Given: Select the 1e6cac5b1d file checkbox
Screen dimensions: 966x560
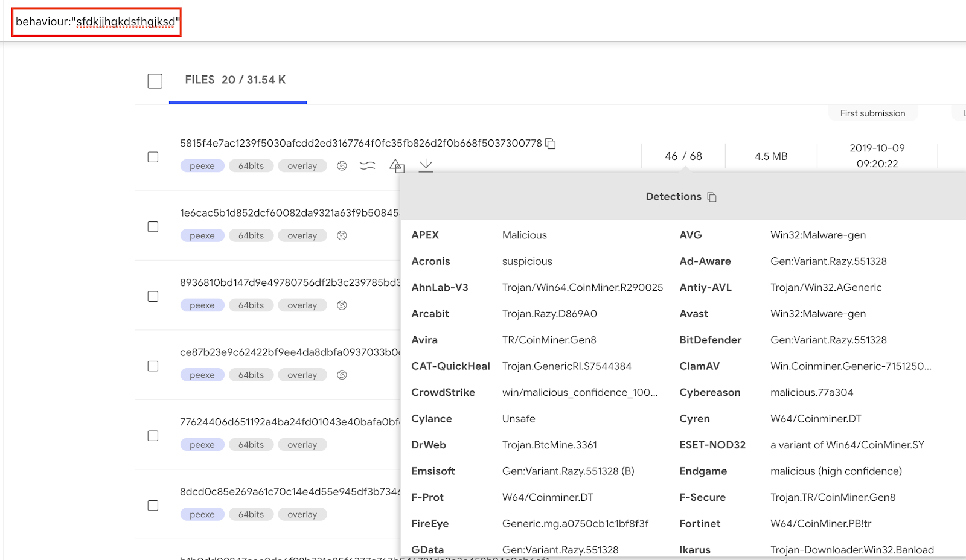Looking at the screenshot, I should pos(153,227).
